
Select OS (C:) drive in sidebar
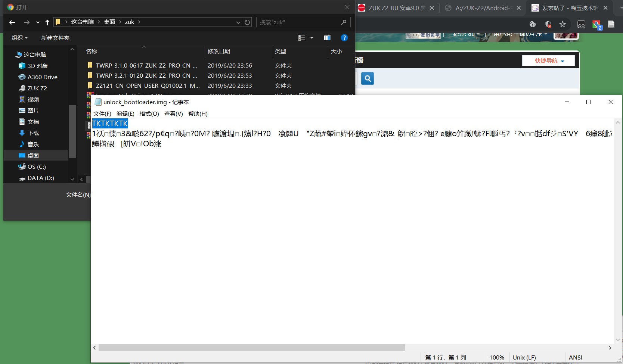tap(37, 167)
